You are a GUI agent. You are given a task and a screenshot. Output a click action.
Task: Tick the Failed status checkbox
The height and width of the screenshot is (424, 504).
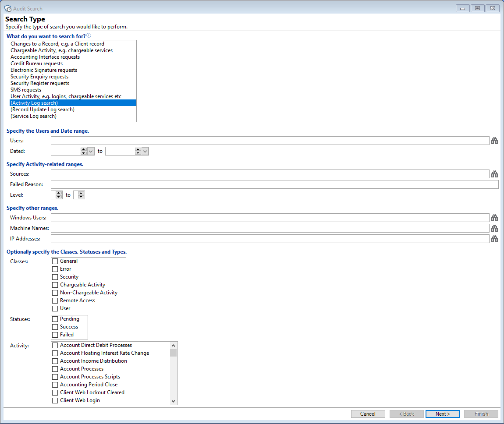tap(55, 335)
